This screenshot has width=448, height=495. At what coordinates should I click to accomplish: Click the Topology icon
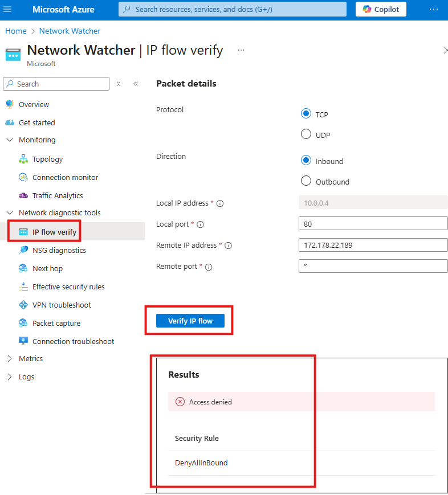[23, 159]
